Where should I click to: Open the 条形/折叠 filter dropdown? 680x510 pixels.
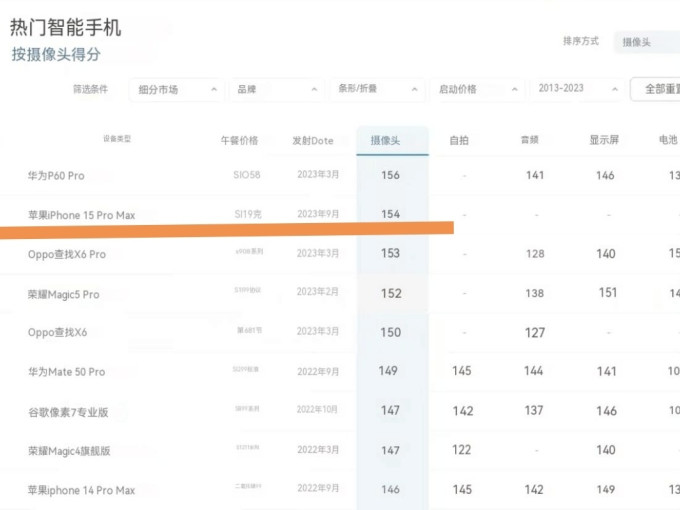point(377,90)
